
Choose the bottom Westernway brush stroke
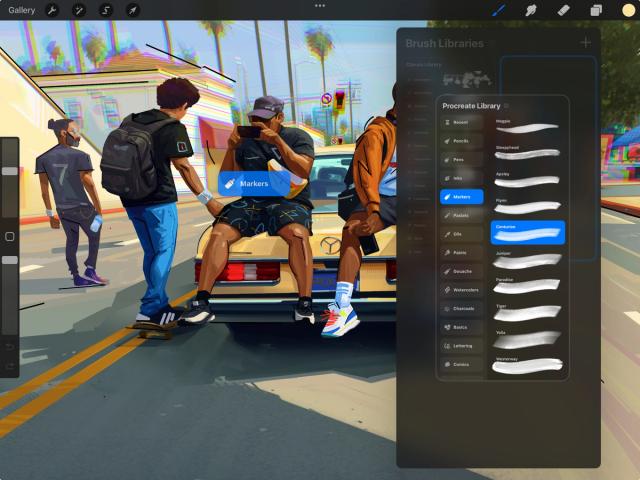coord(528,365)
